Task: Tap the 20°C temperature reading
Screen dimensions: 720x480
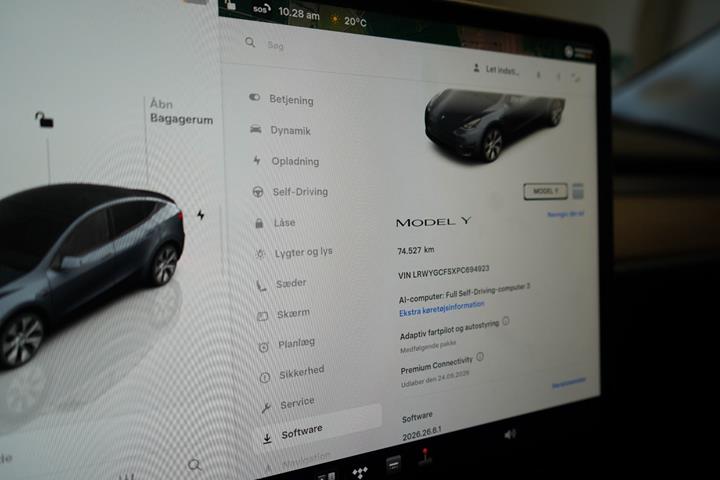Action: 355,21
